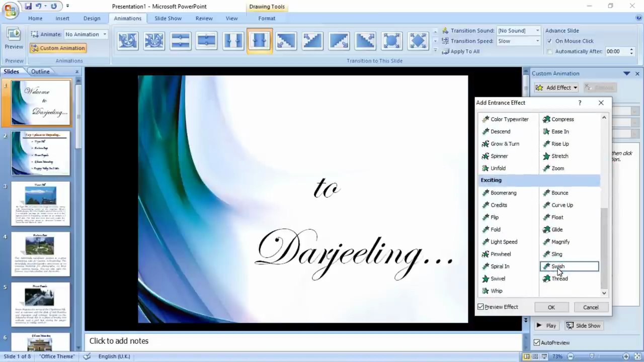The height and width of the screenshot is (362, 644).
Task: Click spell check icon in the status bar
Action: [87, 356]
